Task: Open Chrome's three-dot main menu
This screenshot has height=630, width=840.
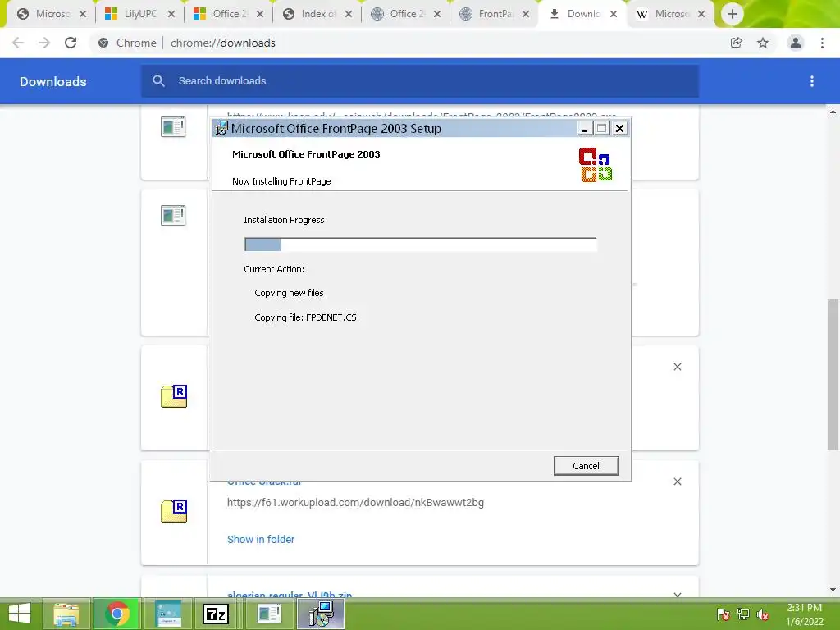Action: point(822,43)
